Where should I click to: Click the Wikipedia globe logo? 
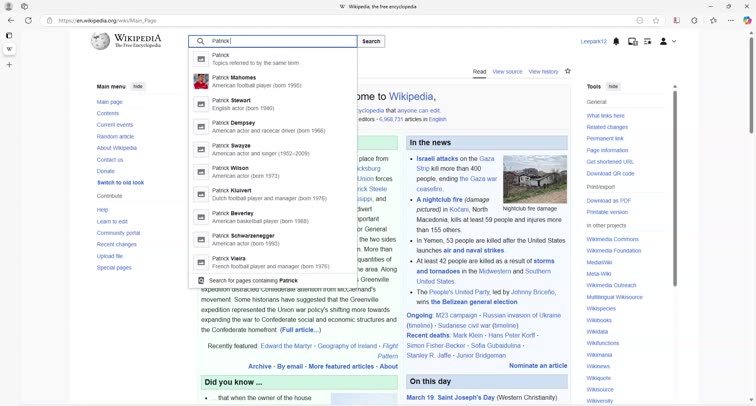click(x=101, y=41)
